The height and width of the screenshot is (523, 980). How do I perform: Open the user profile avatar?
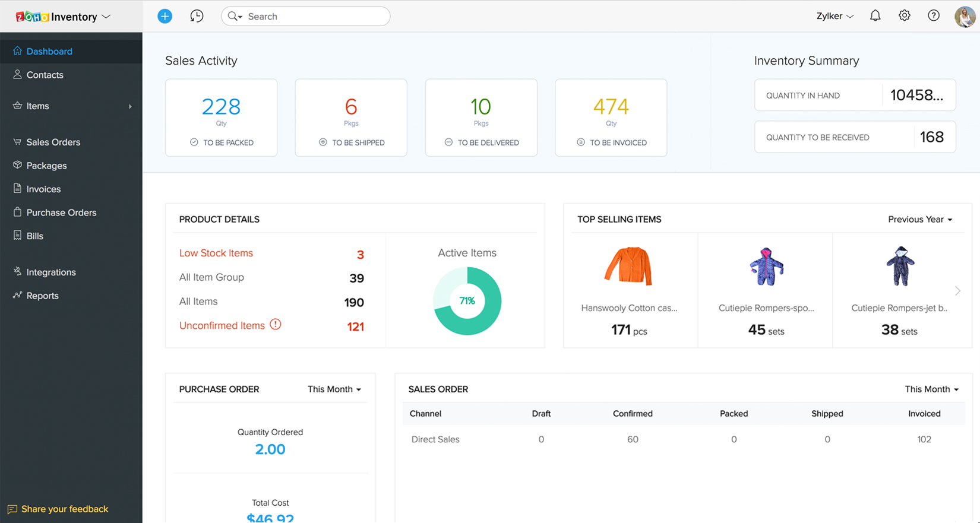pyautogui.click(x=965, y=17)
